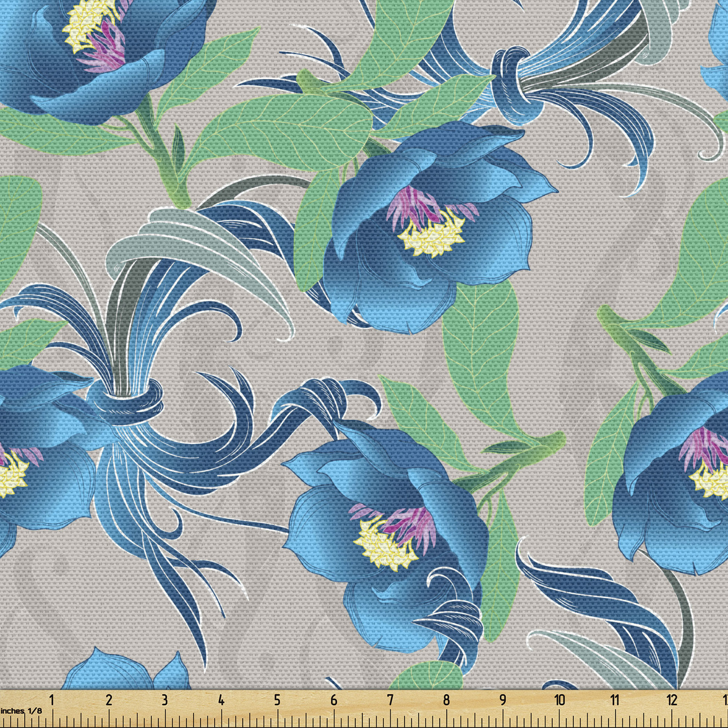Click the number 3 on the ruler

(165, 700)
